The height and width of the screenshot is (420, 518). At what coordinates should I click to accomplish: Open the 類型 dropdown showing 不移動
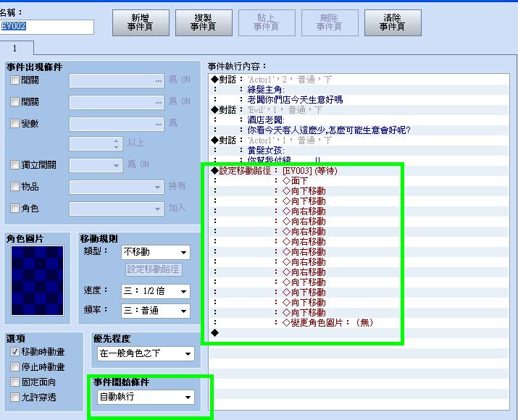[156, 252]
